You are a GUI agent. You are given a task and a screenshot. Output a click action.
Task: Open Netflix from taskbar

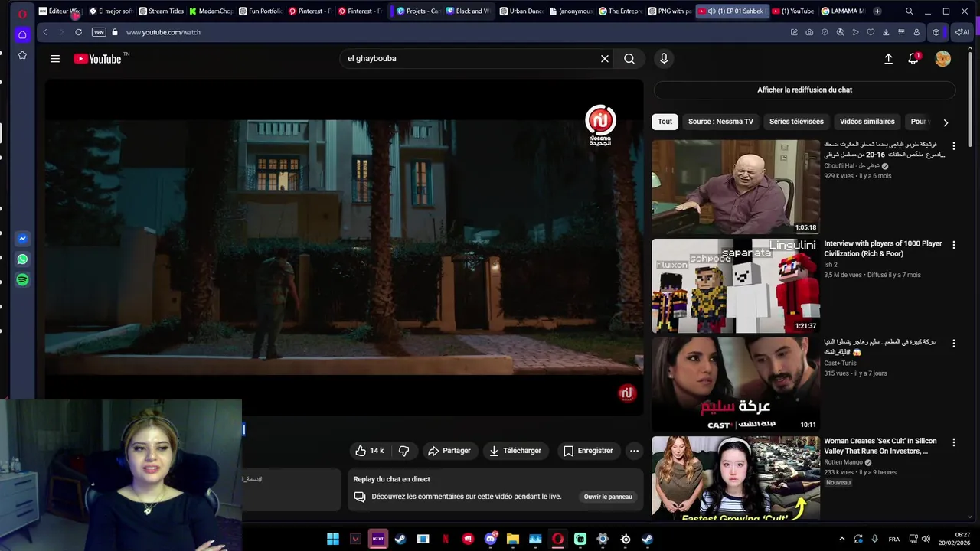coord(446,539)
